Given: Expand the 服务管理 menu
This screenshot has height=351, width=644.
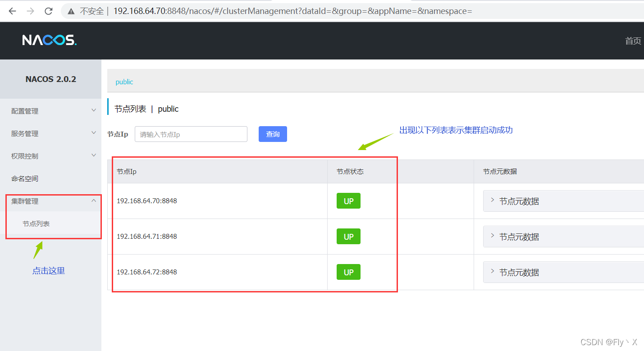Looking at the screenshot, I should pos(50,133).
